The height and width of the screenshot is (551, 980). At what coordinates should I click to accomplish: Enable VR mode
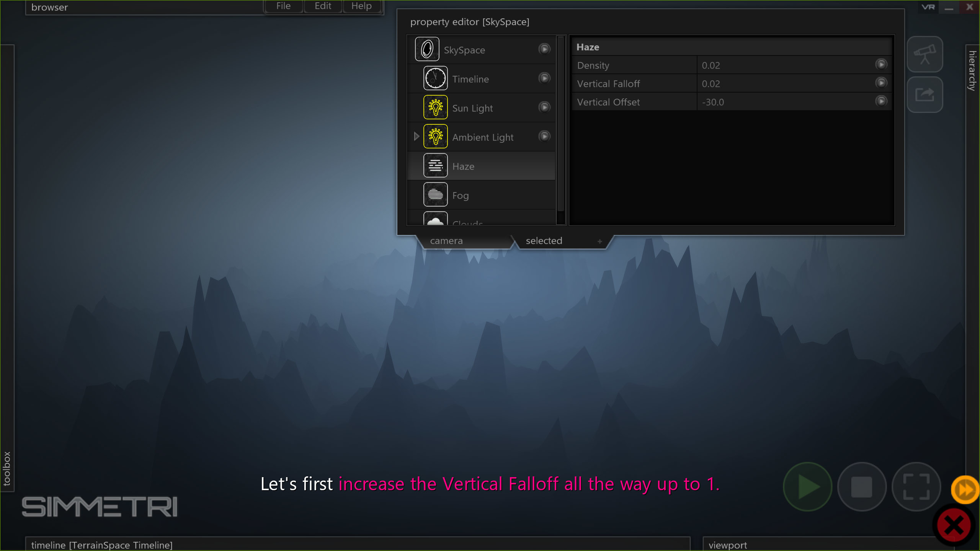[928, 7]
